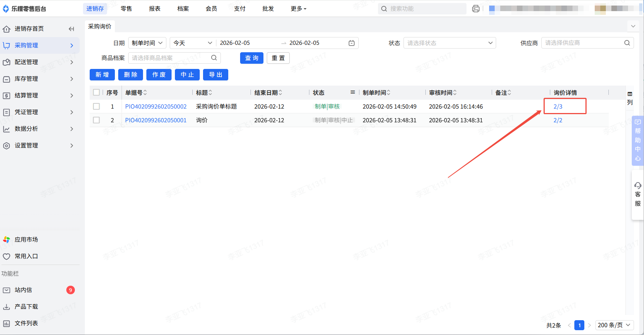The width and height of the screenshot is (644, 335).
Task: Open the 制单时间 date type dropdown
Action: pyautogui.click(x=147, y=43)
